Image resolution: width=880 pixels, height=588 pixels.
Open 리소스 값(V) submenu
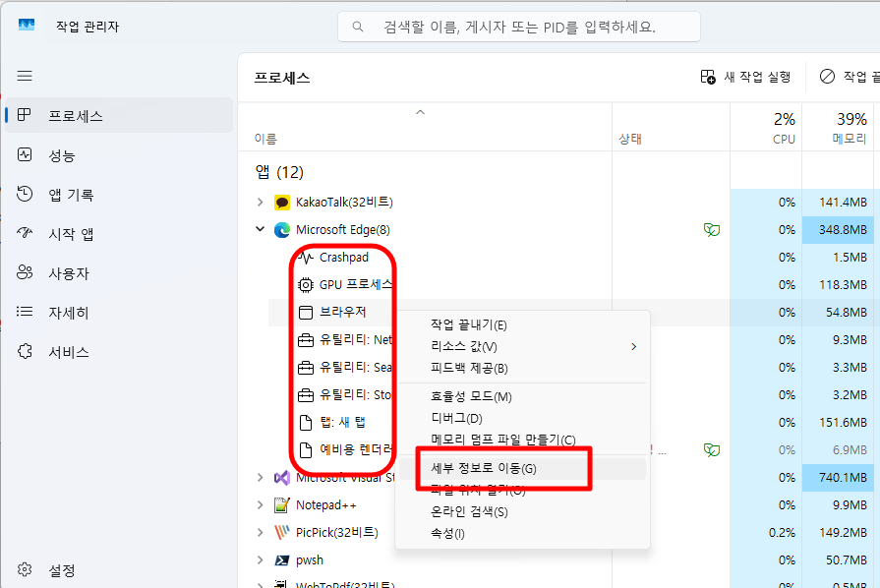click(x=522, y=347)
